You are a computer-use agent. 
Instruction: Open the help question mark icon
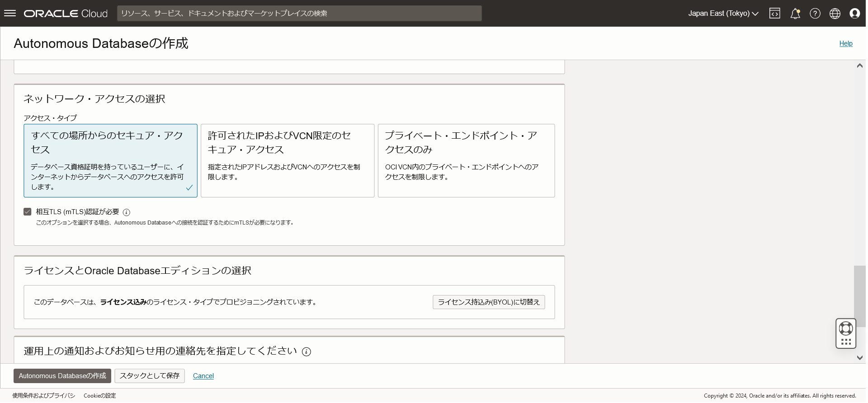[815, 14]
